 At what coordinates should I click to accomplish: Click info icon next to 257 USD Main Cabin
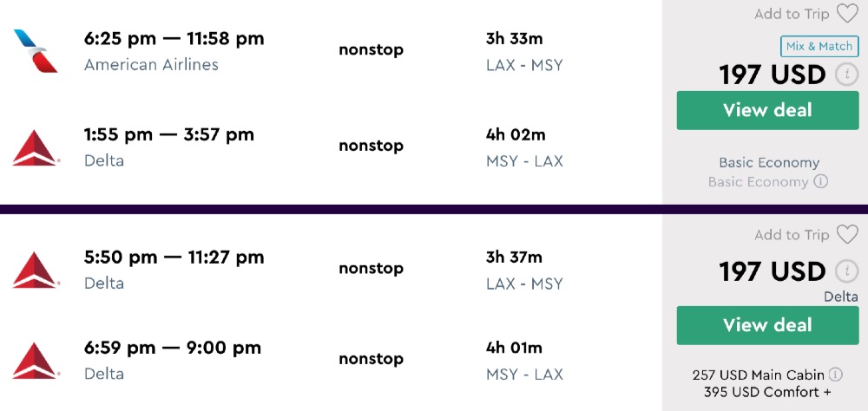[835, 375]
